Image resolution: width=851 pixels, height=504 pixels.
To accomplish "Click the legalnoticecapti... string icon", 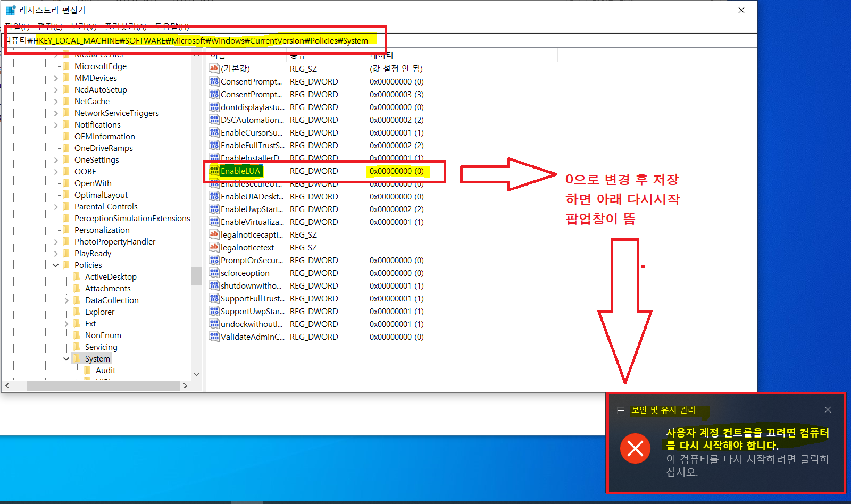I will tap(214, 234).
